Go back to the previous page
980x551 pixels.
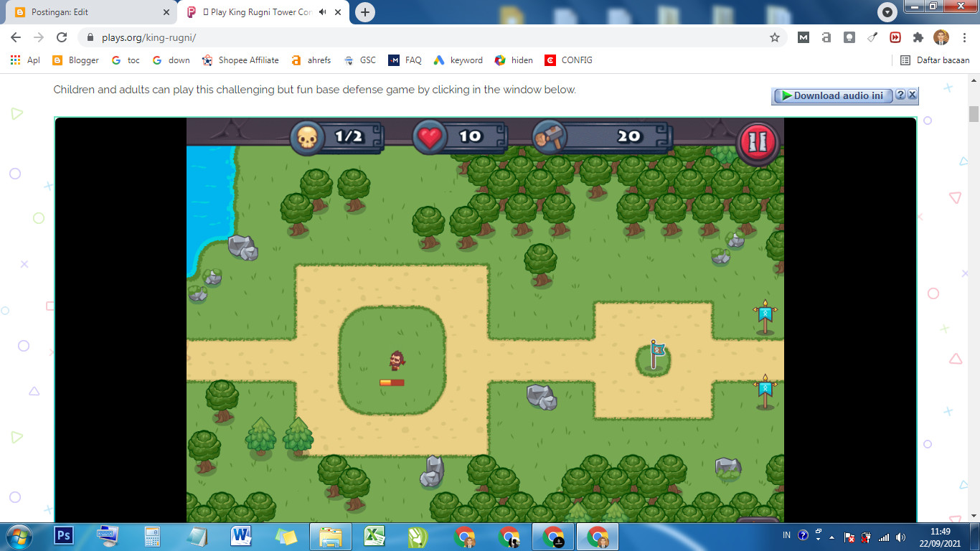16,37
